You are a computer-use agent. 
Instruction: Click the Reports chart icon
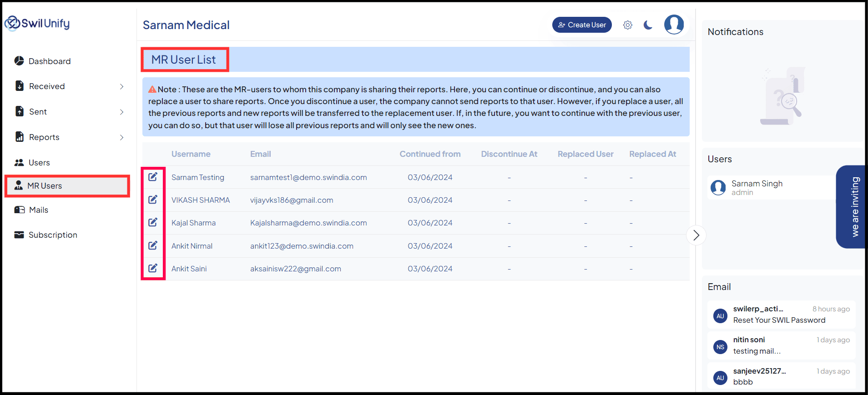point(20,137)
